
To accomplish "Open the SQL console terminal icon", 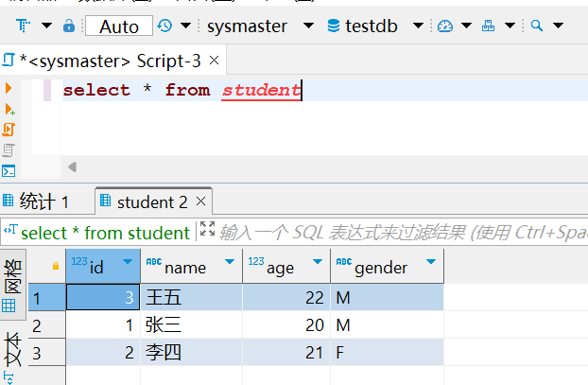I will click(9, 171).
